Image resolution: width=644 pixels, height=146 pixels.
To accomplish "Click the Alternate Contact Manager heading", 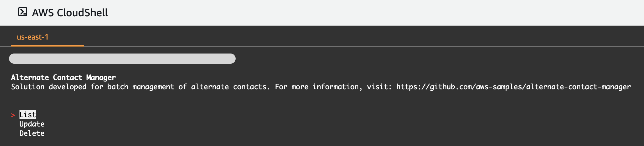I will 63,77.
